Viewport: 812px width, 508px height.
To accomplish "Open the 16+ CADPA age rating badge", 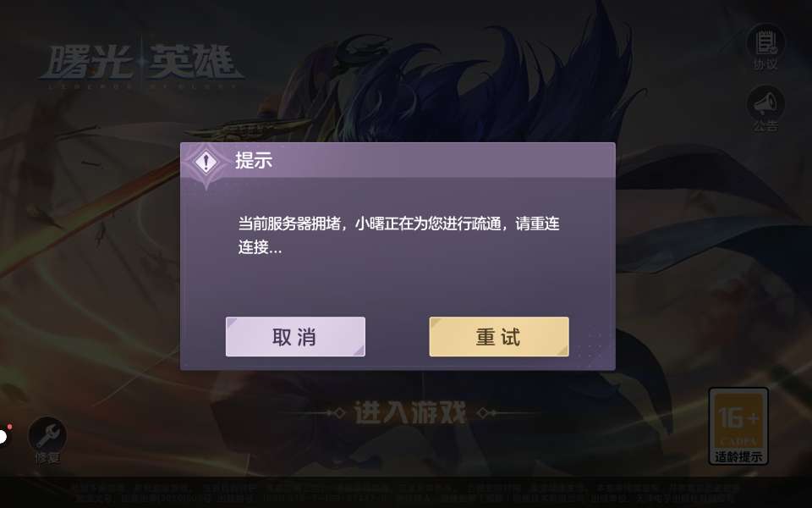I will [738, 426].
